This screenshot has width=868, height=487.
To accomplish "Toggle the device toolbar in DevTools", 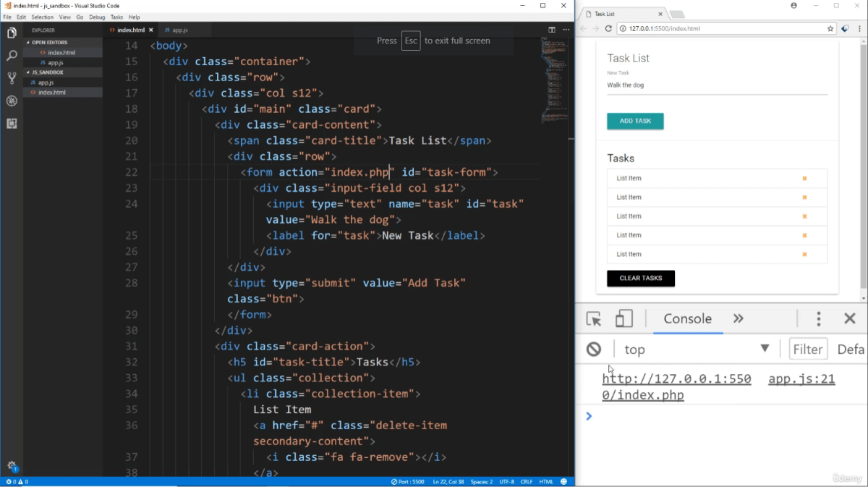I will point(624,318).
